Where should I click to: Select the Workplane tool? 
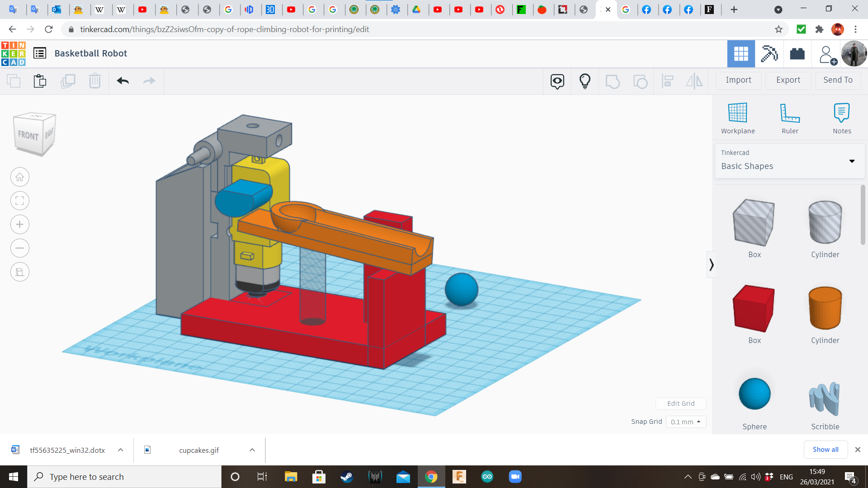pyautogui.click(x=737, y=117)
